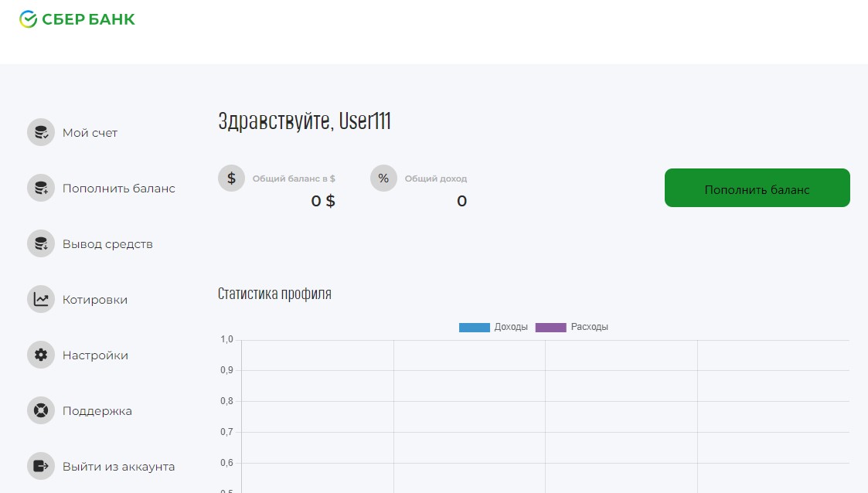This screenshot has height=493, width=868.
Task: Click the Пополнить баланс sidebar icon
Action: point(41,188)
